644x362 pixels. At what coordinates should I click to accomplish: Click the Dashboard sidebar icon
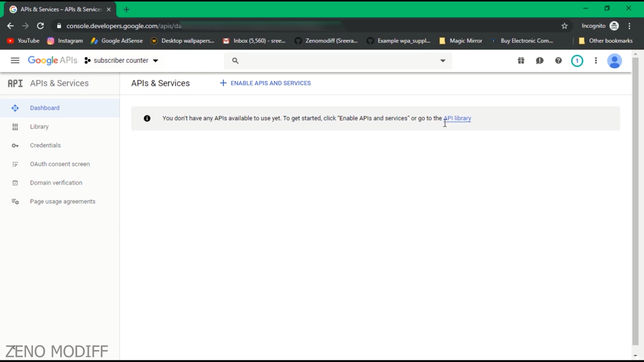[15, 108]
